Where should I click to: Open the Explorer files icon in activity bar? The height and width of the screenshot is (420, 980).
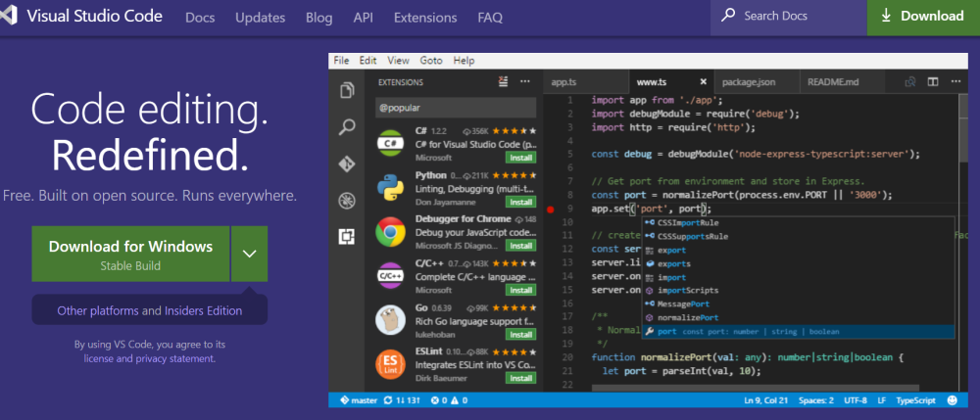347,90
